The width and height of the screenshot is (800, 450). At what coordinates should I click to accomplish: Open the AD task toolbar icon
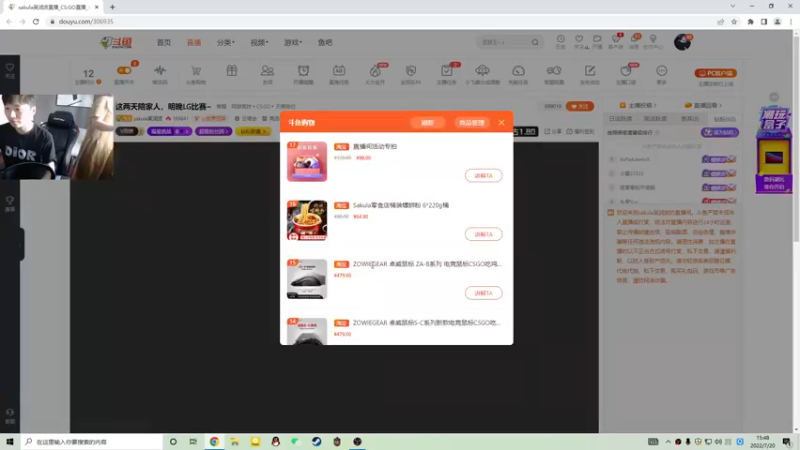click(339, 70)
